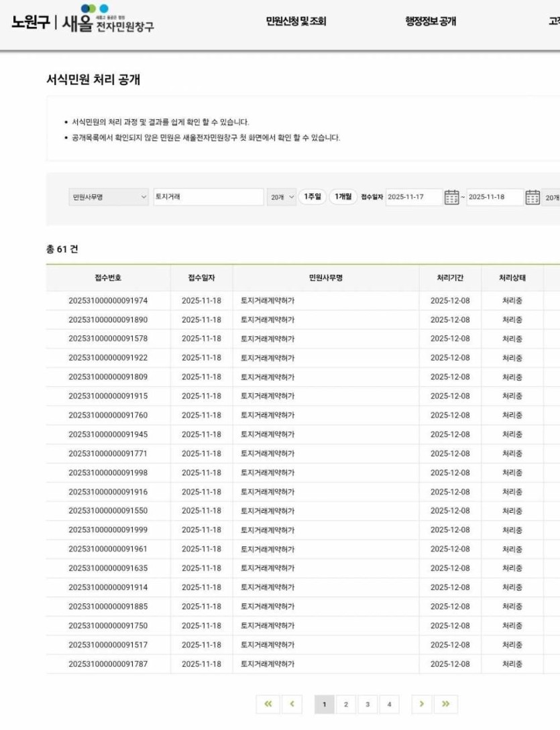The width and height of the screenshot is (560, 730).
Task: Go to page 4 of results
Action: coord(388,704)
